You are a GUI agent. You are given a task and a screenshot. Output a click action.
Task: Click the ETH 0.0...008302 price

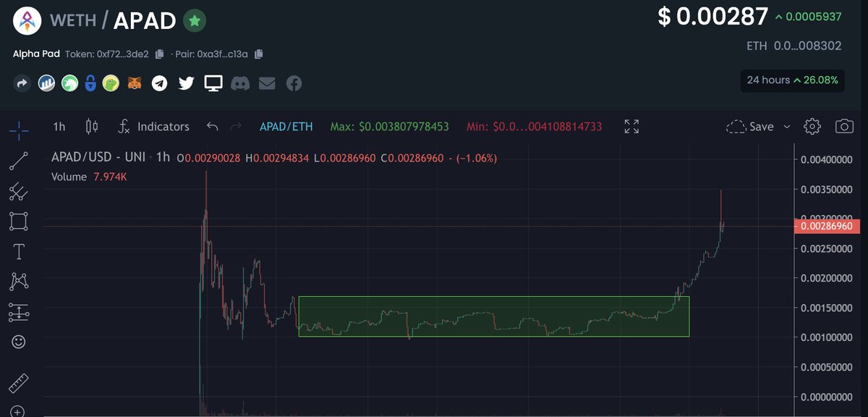[794, 46]
